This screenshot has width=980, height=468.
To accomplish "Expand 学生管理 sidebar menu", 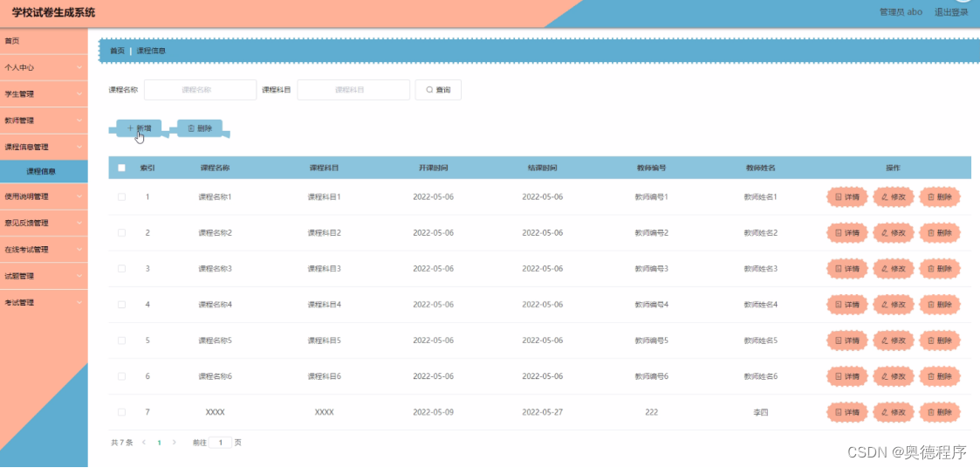I will point(44,94).
